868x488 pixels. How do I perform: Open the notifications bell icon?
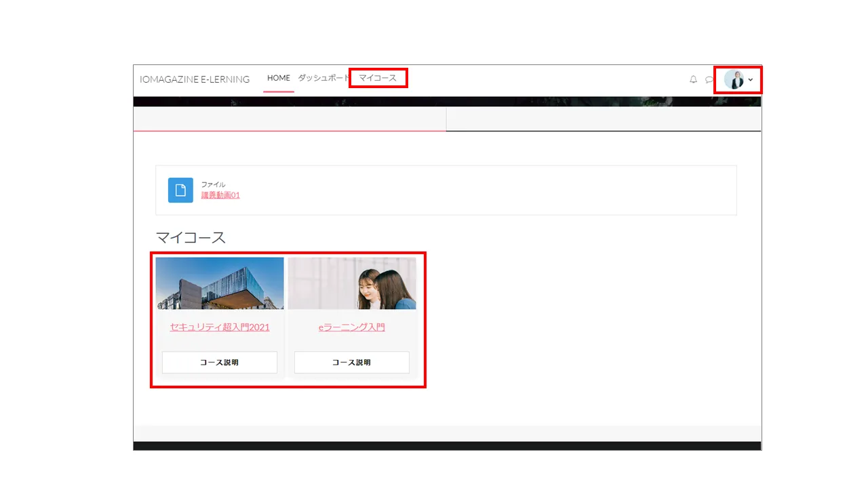[693, 79]
